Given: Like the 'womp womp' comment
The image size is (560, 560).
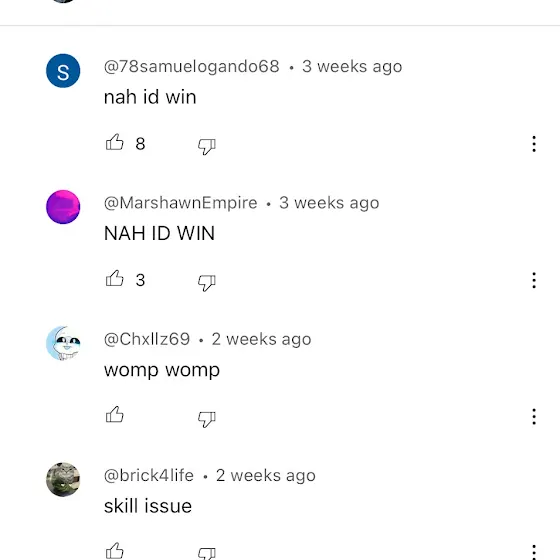Looking at the screenshot, I should (x=115, y=415).
